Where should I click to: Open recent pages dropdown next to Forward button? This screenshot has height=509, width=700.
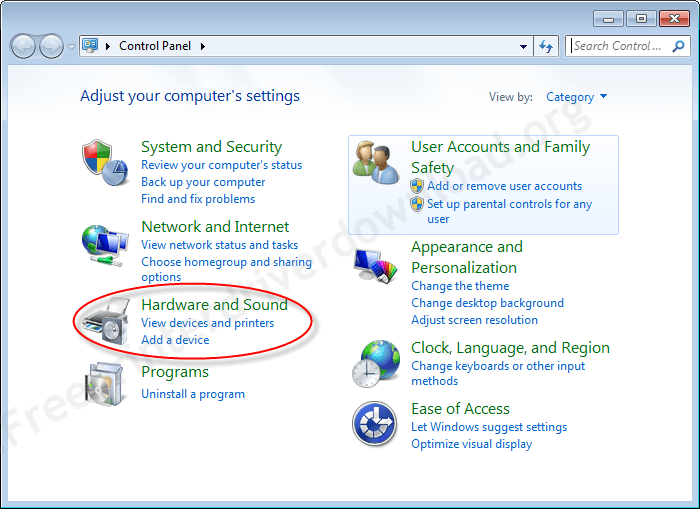coord(71,46)
